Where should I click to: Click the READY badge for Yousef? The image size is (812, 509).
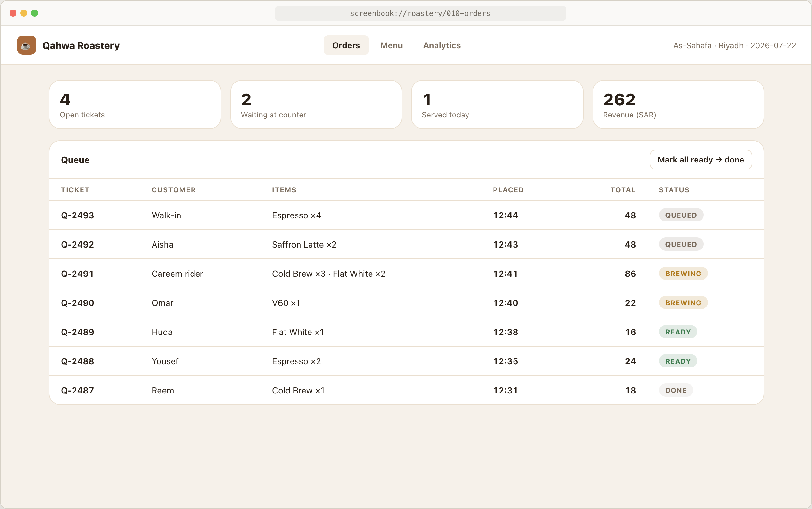click(678, 361)
